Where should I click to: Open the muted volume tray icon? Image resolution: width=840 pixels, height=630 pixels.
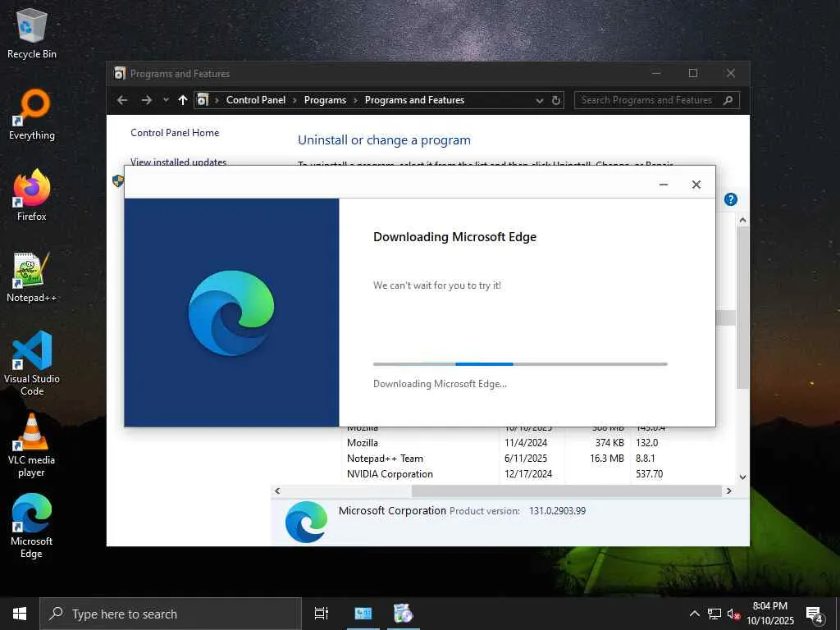pos(733,614)
